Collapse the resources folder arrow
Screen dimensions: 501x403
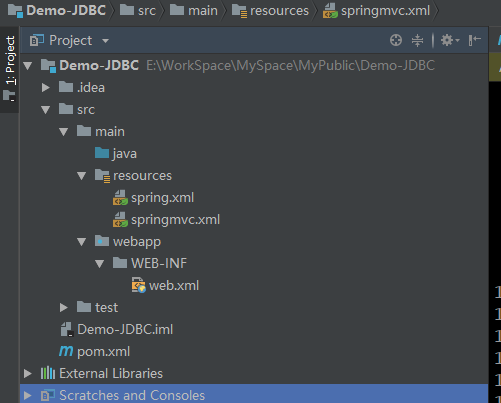click(x=82, y=176)
